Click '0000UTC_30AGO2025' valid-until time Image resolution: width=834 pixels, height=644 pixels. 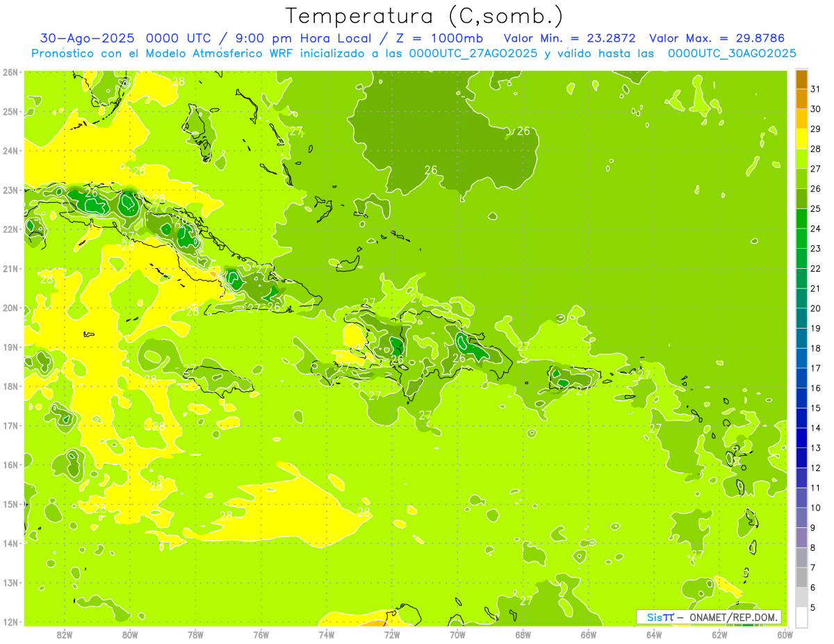click(732, 53)
